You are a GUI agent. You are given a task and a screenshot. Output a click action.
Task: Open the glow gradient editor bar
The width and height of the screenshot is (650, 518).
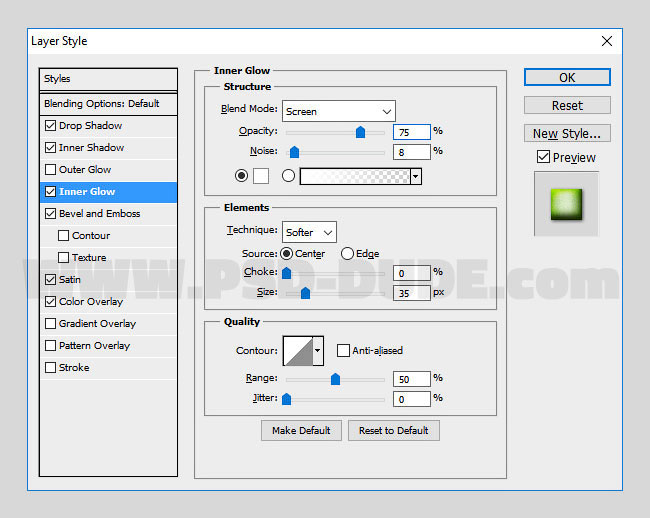coord(355,177)
